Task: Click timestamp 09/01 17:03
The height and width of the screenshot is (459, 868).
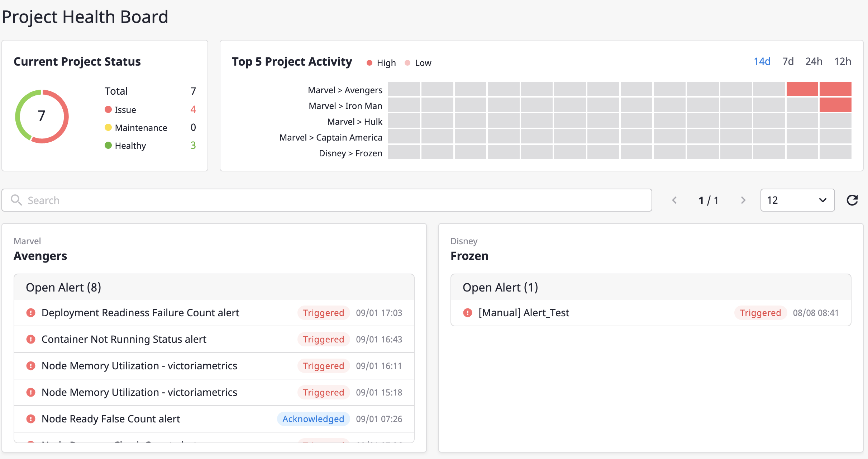Action: coord(379,313)
